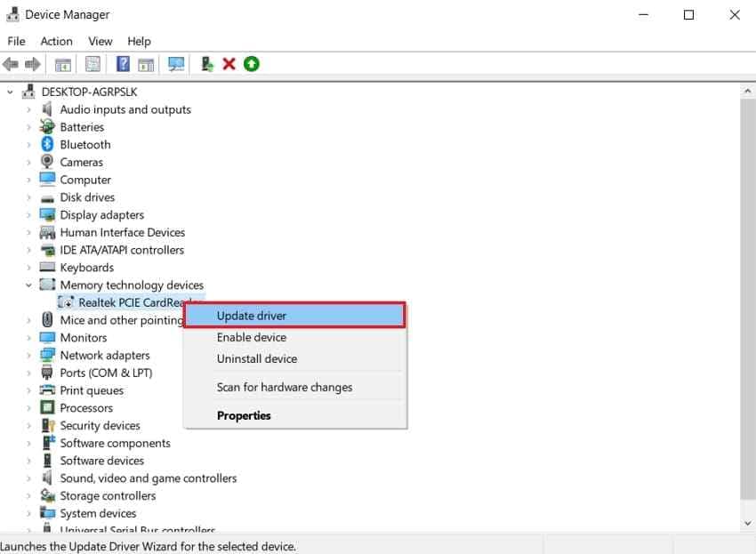Select the Realtek PCIE CardReader entry
Image resolution: width=756 pixels, height=554 pixels.
pyautogui.click(x=131, y=302)
